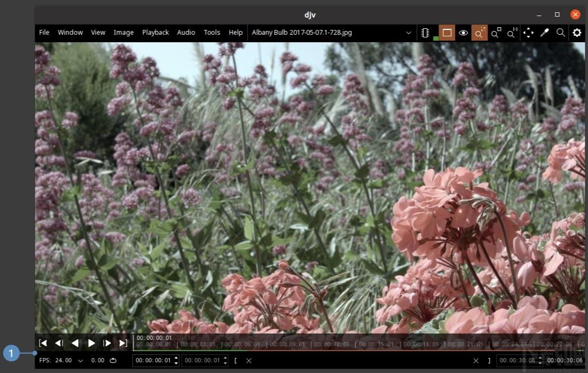Jump to the last frame
The height and width of the screenshot is (373, 588).
123,343
